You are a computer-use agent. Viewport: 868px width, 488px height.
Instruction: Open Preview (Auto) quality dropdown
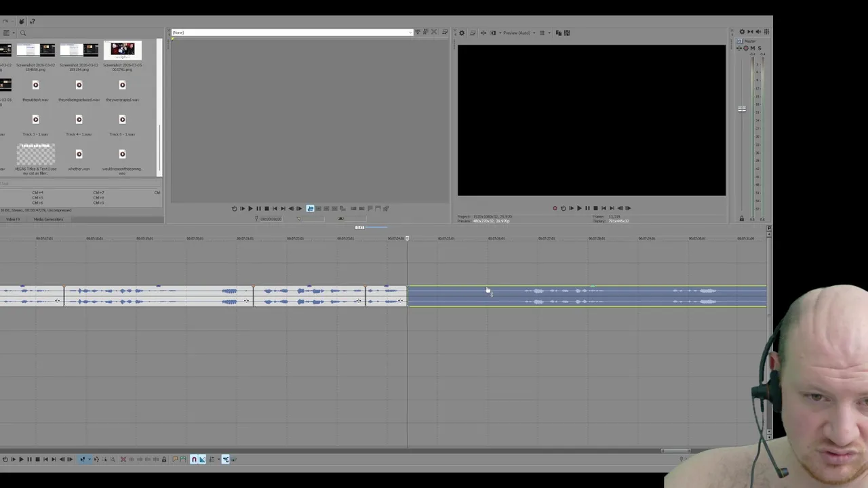point(519,33)
